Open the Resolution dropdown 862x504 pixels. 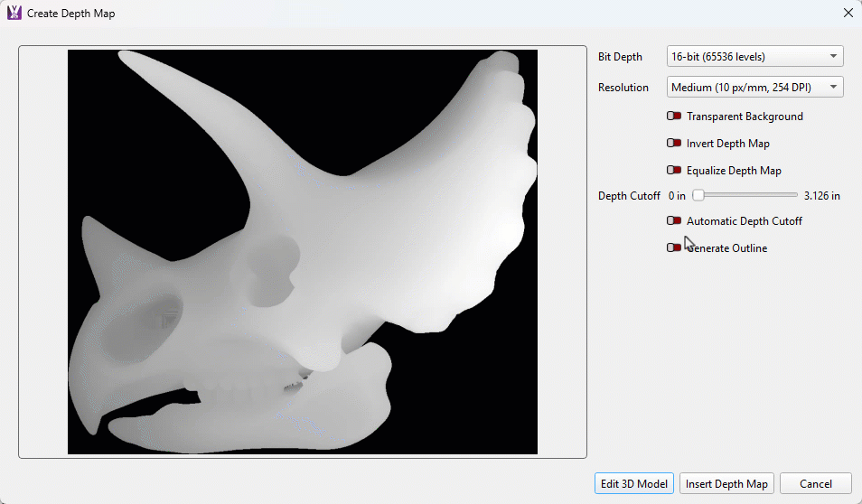pos(754,87)
